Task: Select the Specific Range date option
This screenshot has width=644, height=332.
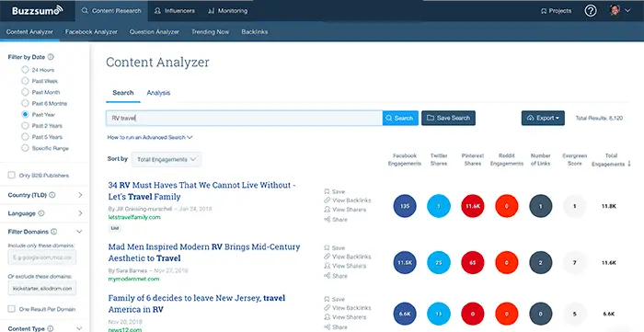Action: [x=25, y=148]
